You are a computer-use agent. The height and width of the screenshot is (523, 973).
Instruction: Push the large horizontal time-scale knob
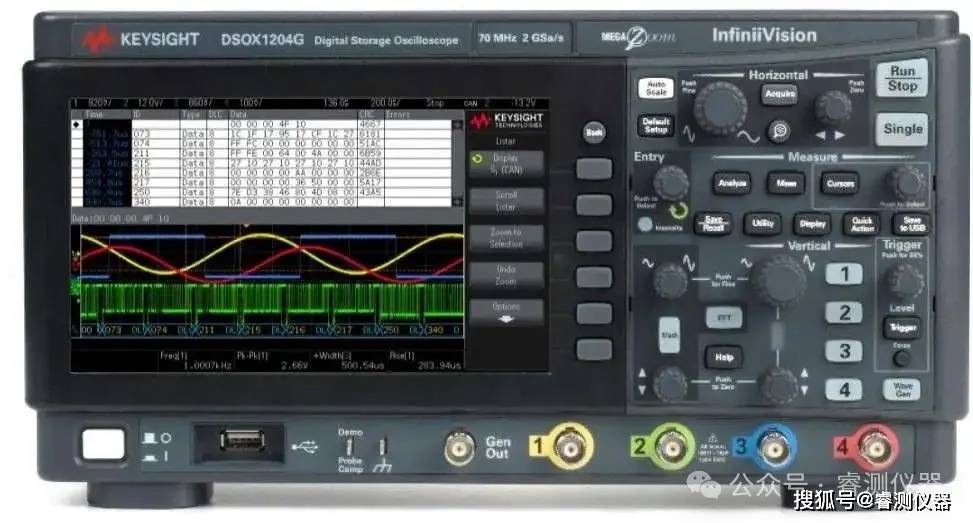720,109
